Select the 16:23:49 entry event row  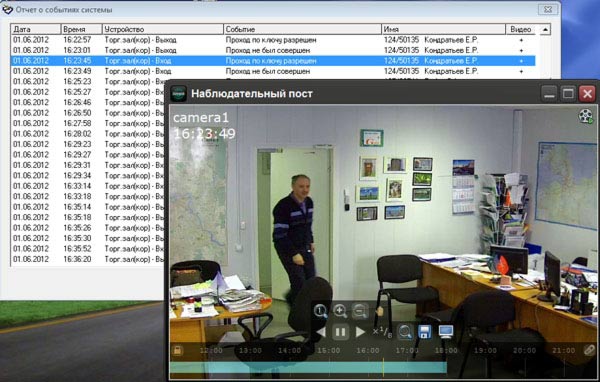point(273,71)
